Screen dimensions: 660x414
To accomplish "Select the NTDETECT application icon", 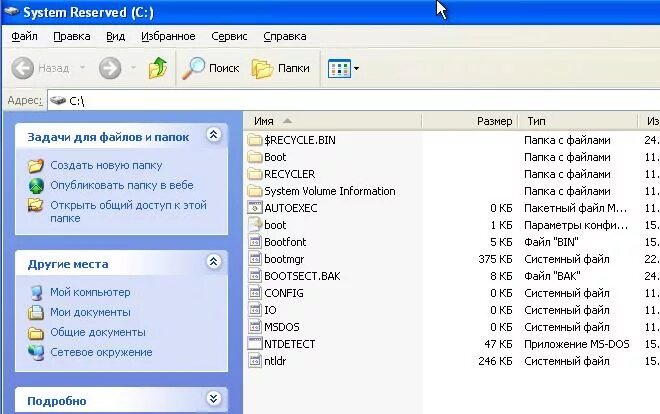I will (x=255, y=344).
